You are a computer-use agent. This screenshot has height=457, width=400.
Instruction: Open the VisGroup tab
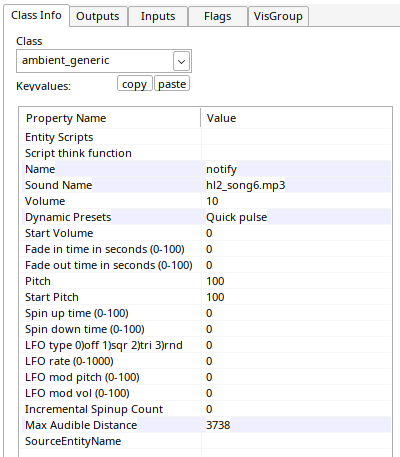(x=278, y=16)
